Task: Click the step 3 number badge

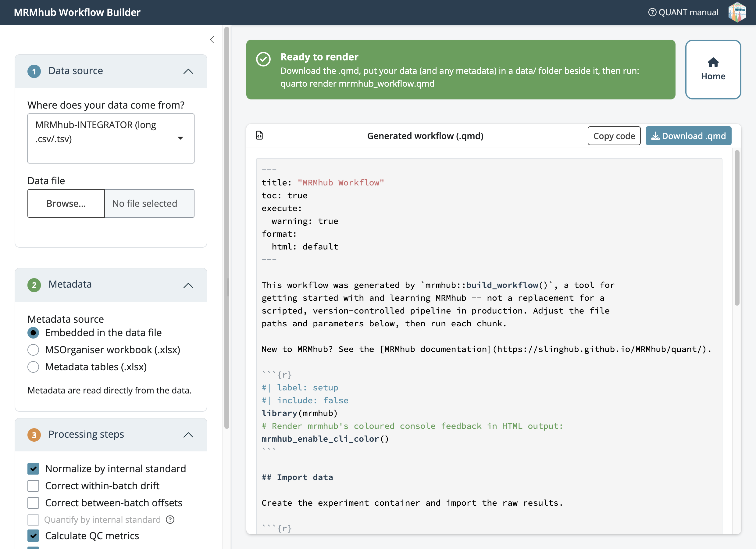Action: pyautogui.click(x=34, y=435)
